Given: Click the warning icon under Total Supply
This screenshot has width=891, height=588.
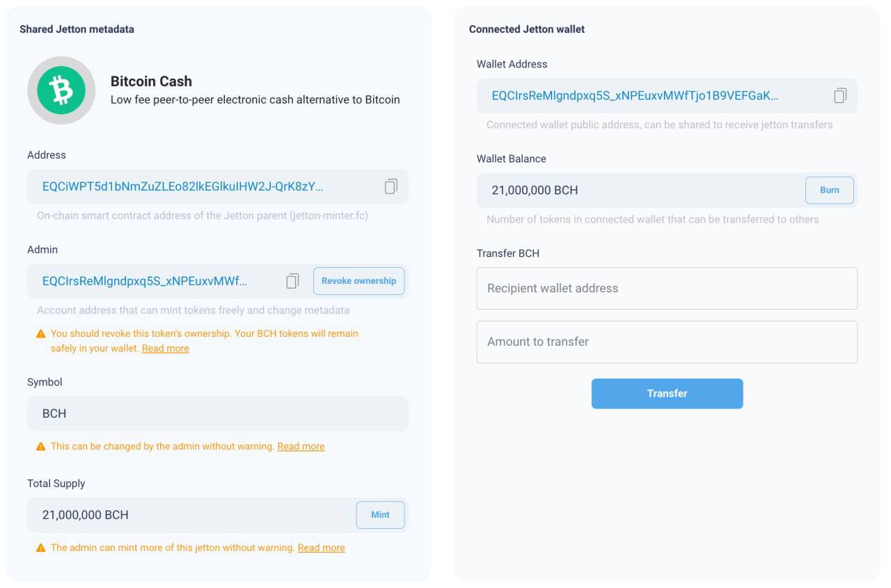Looking at the screenshot, I should click(x=41, y=548).
